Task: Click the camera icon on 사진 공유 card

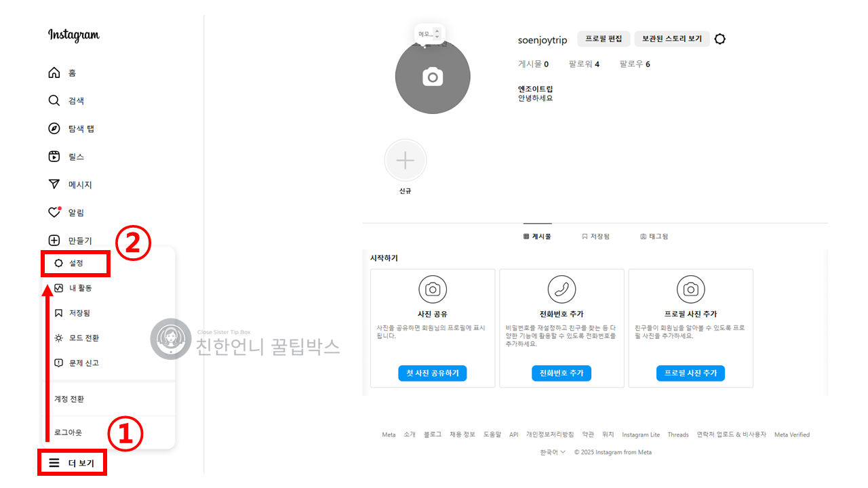Action: pos(433,289)
